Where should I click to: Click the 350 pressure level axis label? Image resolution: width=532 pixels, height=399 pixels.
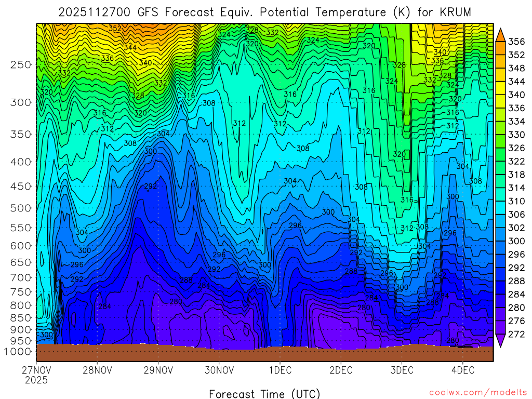tap(20, 134)
